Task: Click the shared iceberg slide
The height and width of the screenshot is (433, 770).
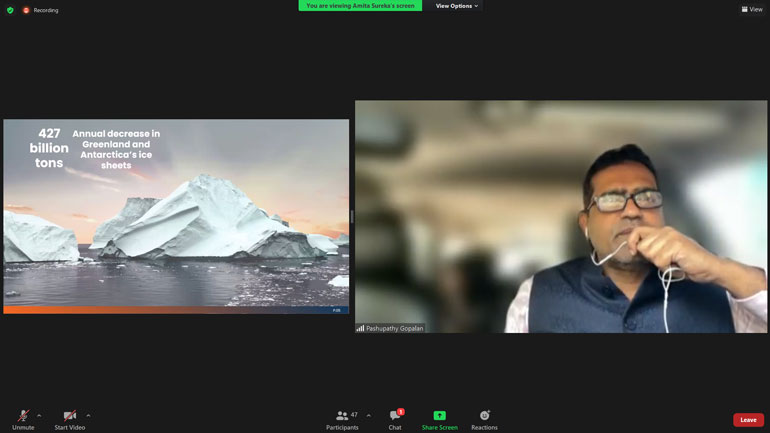Action: tap(176, 216)
